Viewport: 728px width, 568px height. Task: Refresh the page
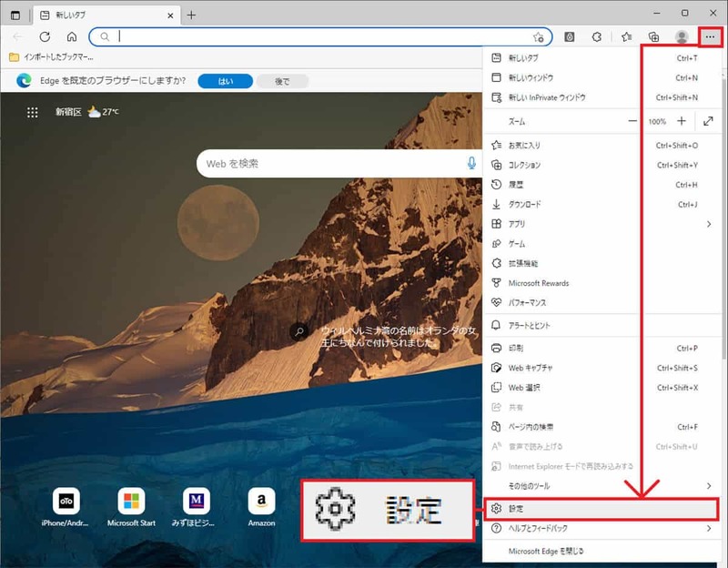pos(45,36)
